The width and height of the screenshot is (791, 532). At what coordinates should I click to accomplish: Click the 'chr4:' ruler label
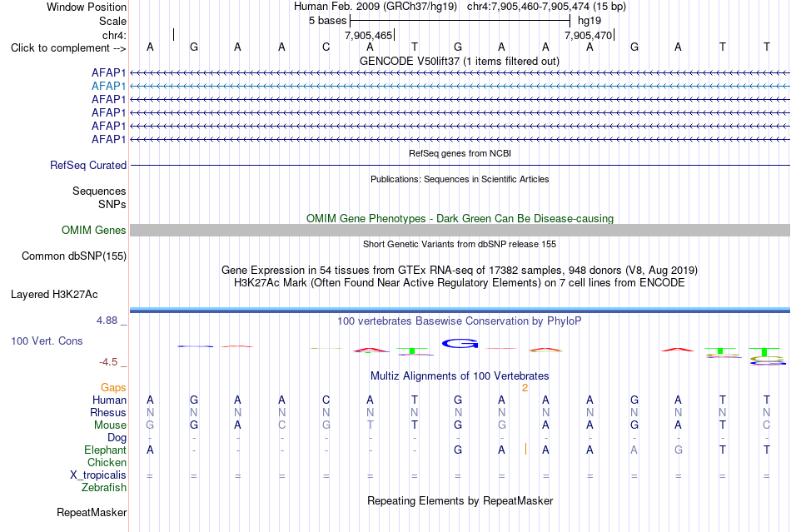[x=114, y=35]
